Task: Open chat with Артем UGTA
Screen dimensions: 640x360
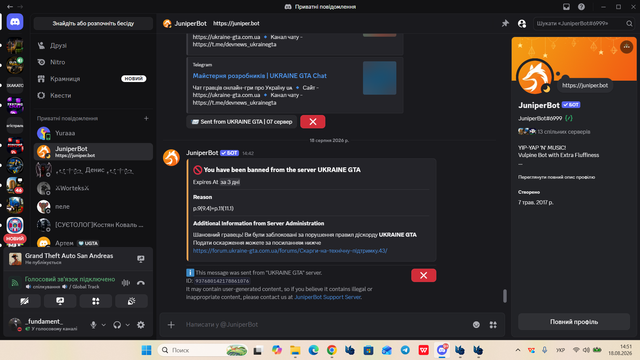Action: click(93, 242)
